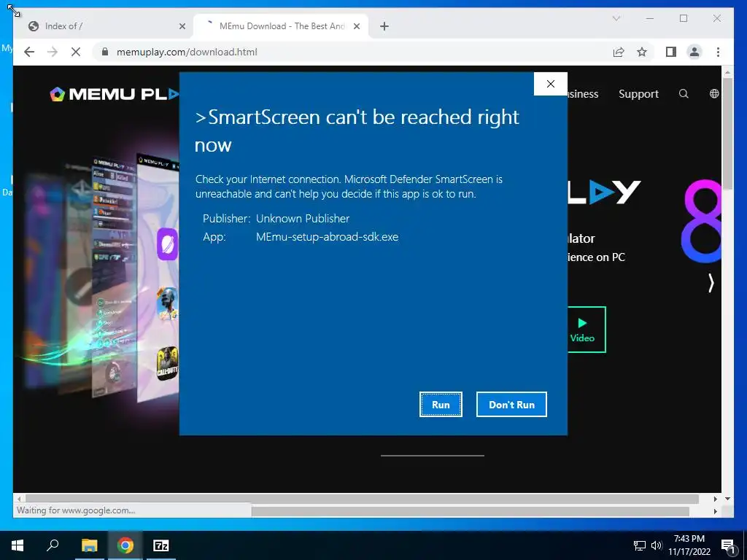Click the network tray icon
This screenshot has width=747, height=560.
point(639,545)
